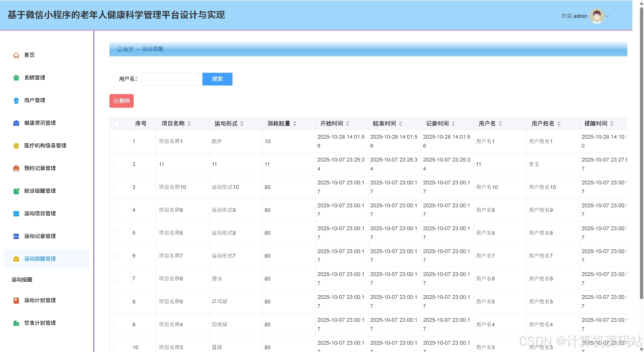Sort by 运动形式 column arrows
Viewport: 644px width, 352px height.
[x=242, y=124]
